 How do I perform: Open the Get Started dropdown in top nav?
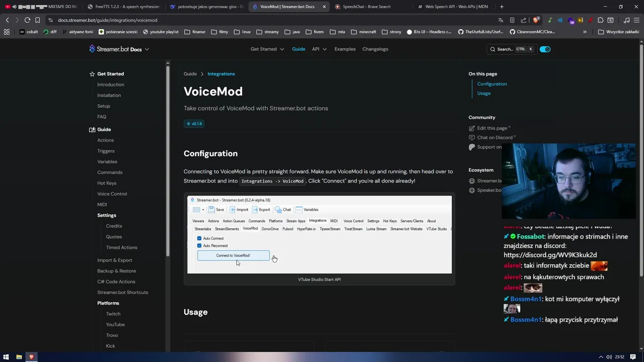pyautogui.click(x=267, y=49)
